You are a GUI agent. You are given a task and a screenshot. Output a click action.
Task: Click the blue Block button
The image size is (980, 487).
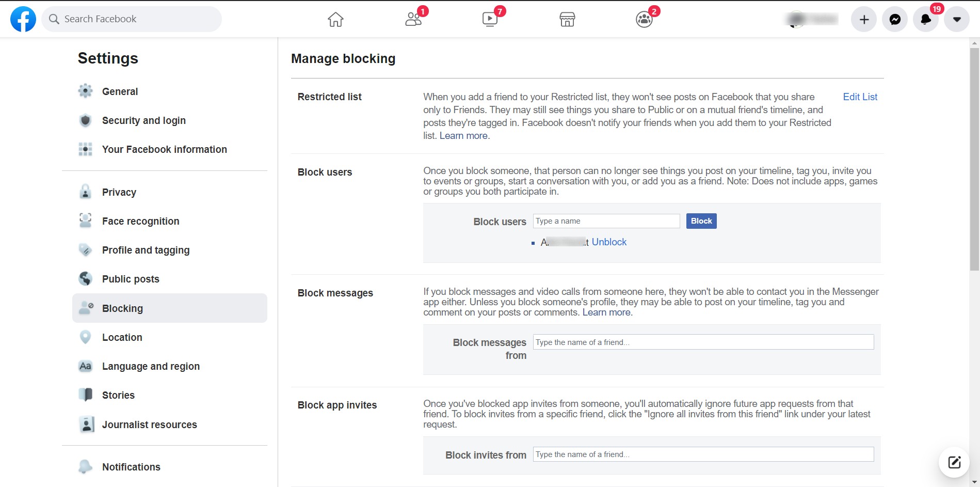tap(701, 221)
